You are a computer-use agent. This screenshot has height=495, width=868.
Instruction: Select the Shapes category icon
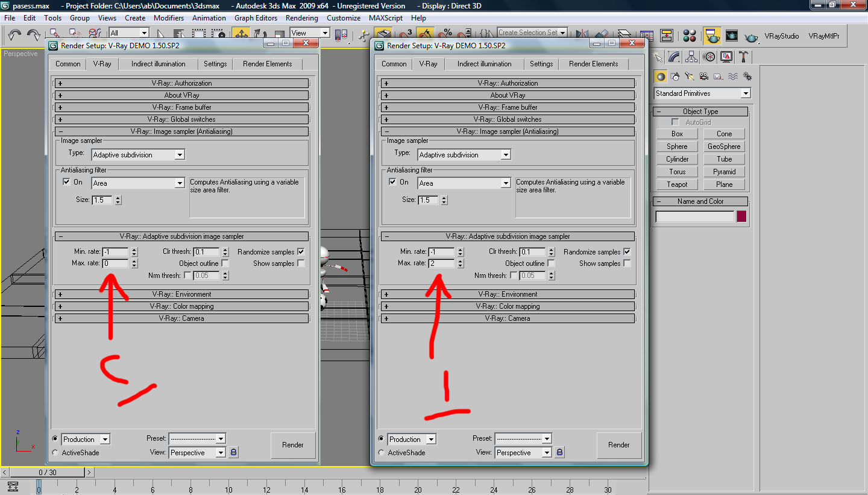coord(675,77)
